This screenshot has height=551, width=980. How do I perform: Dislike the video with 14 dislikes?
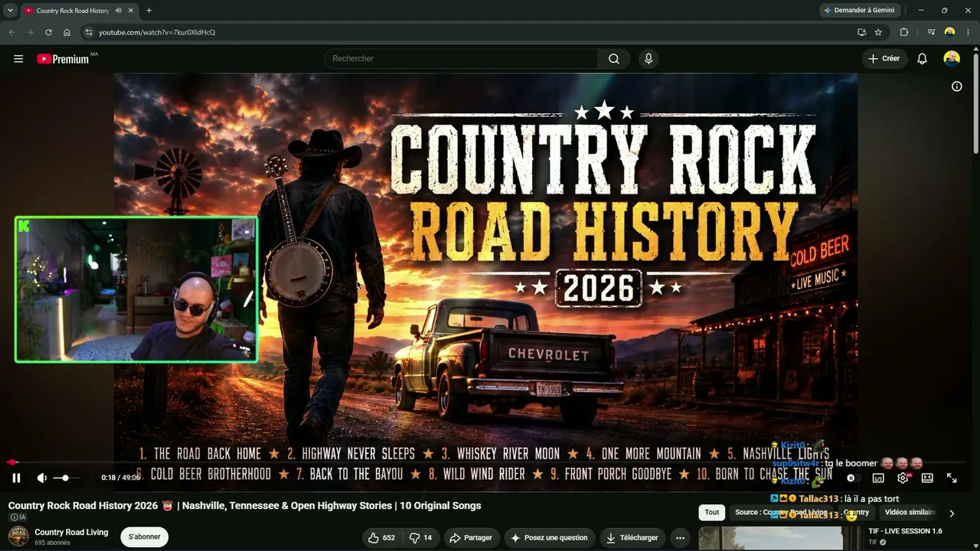[421, 538]
